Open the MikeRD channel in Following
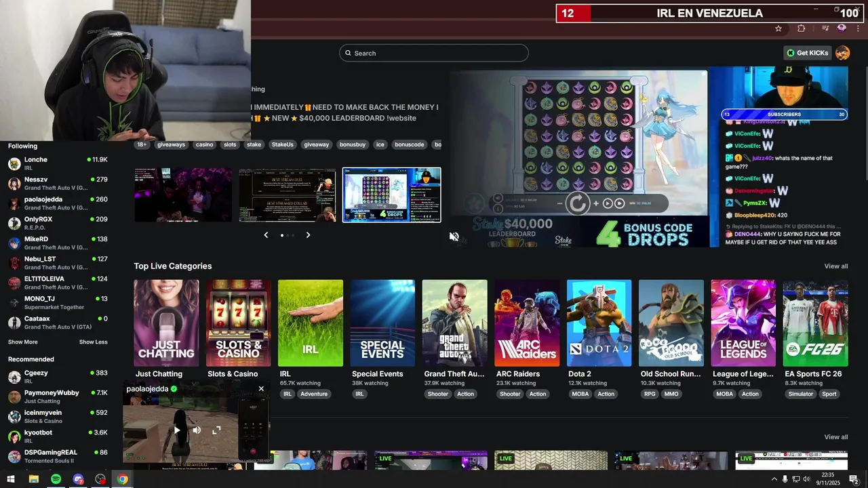868x488 pixels. (x=58, y=243)
